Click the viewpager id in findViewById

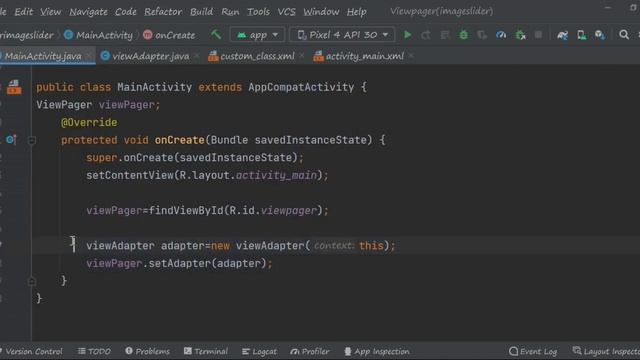coord(289,211)
